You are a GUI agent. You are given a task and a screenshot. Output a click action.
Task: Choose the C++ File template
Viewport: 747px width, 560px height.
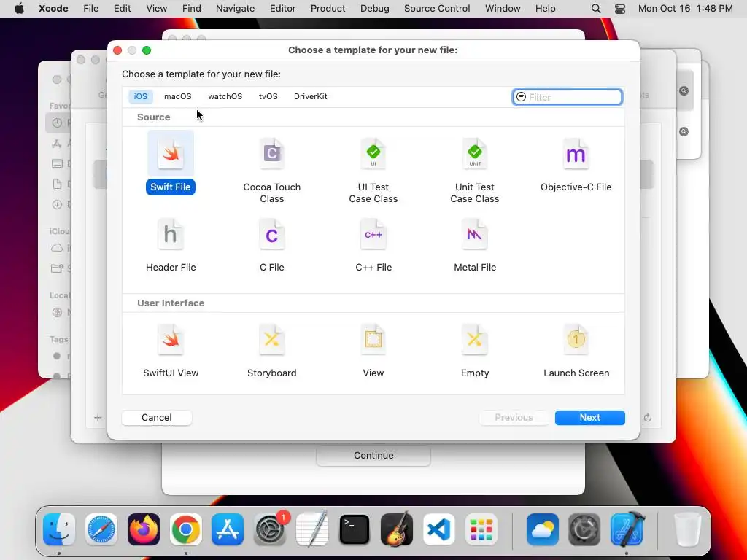[x=373, y=245]
